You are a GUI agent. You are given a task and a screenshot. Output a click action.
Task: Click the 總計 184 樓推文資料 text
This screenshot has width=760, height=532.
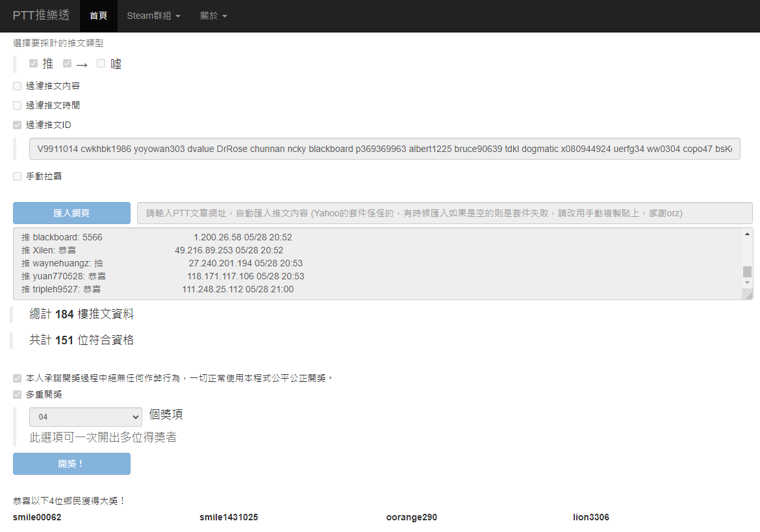pos(81,314)
